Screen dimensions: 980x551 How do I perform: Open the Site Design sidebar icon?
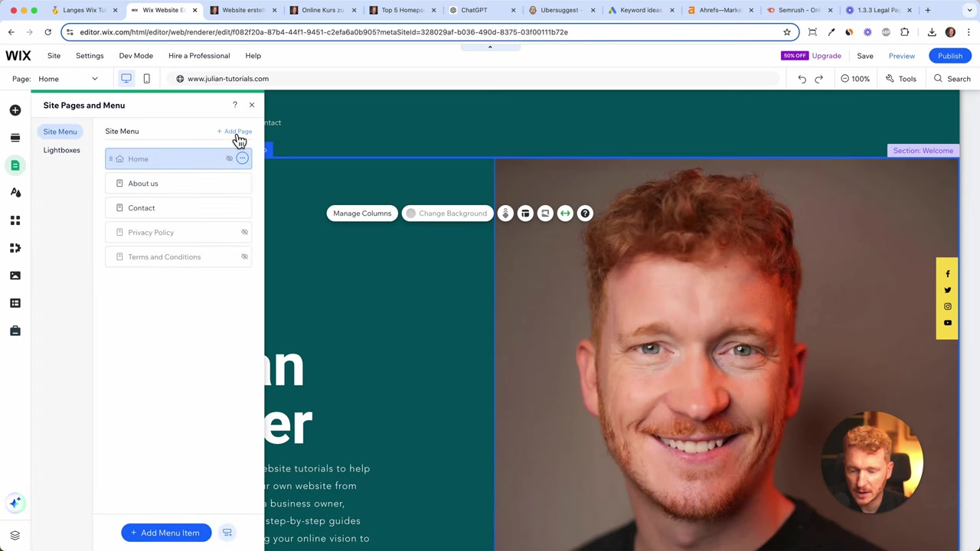[15, 193]
